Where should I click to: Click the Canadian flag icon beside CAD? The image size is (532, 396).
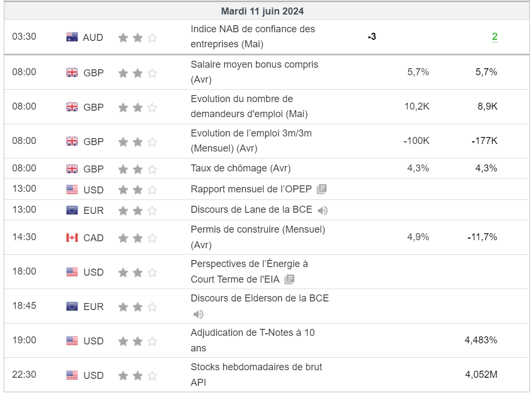coord(72,237)
